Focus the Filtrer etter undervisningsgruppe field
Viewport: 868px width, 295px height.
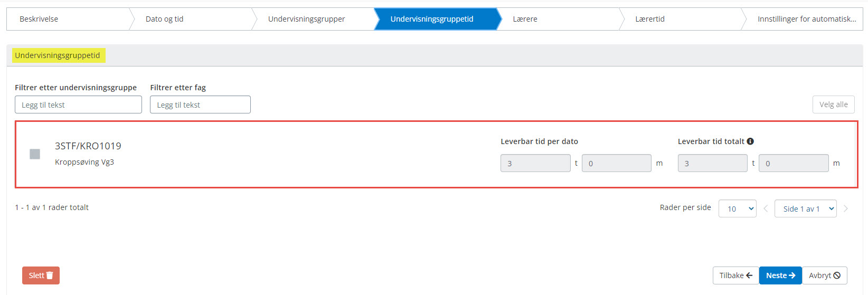click(78, 104)
